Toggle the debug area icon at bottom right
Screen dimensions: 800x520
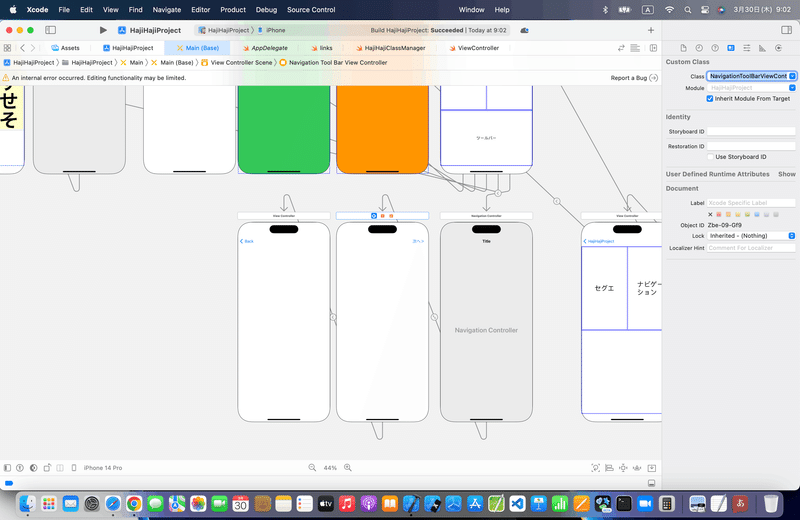tap(652, 483)
